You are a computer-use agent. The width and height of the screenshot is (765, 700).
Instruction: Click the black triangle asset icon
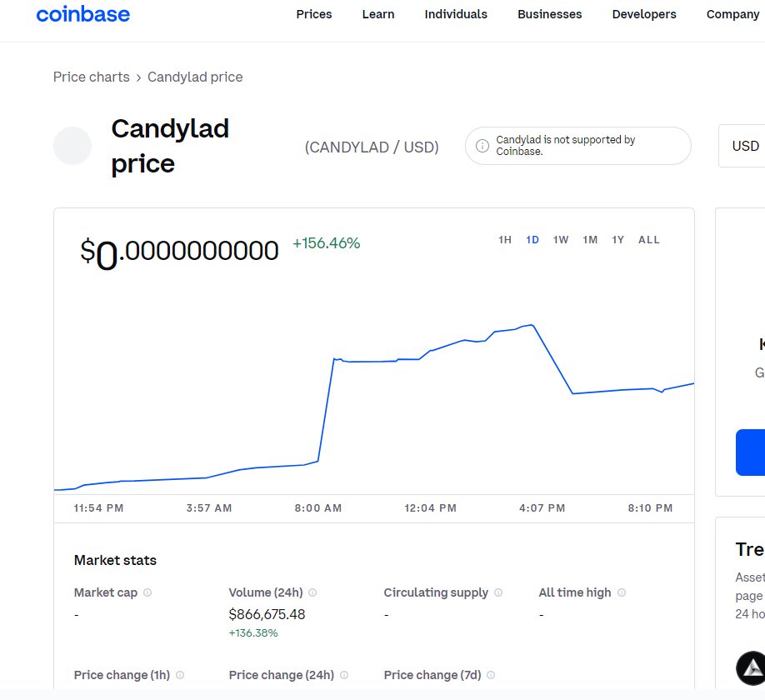coord(750,667)
